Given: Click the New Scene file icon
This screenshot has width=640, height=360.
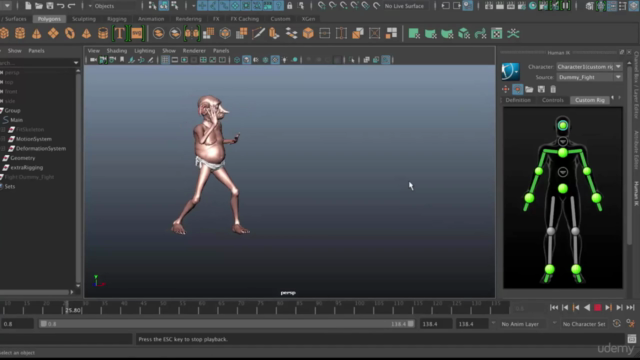Looking at the screenshot, I should (28, 6).
